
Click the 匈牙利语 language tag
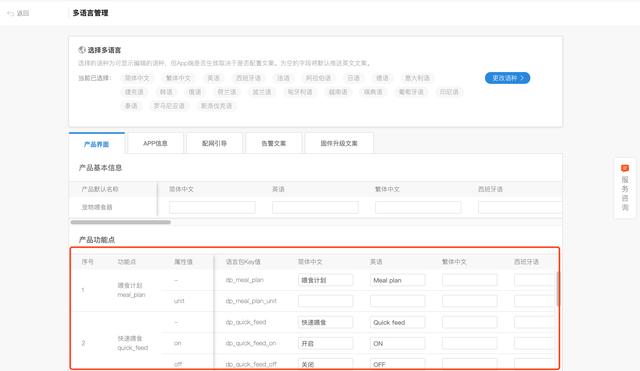click(300, 92)
